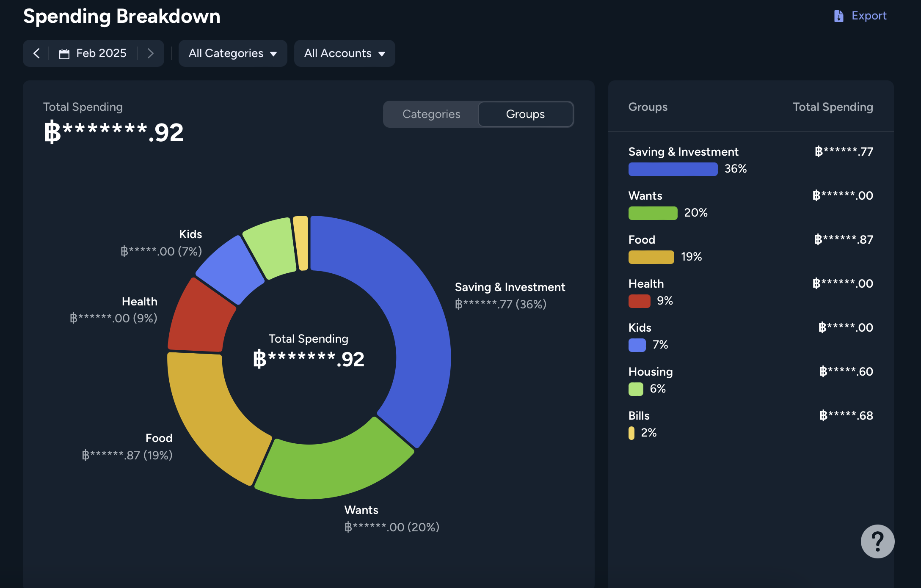Click the Total Spending amount in donut center
This screenshot has height=588, width=921.
pyautogui.click(x=309, y=360)
